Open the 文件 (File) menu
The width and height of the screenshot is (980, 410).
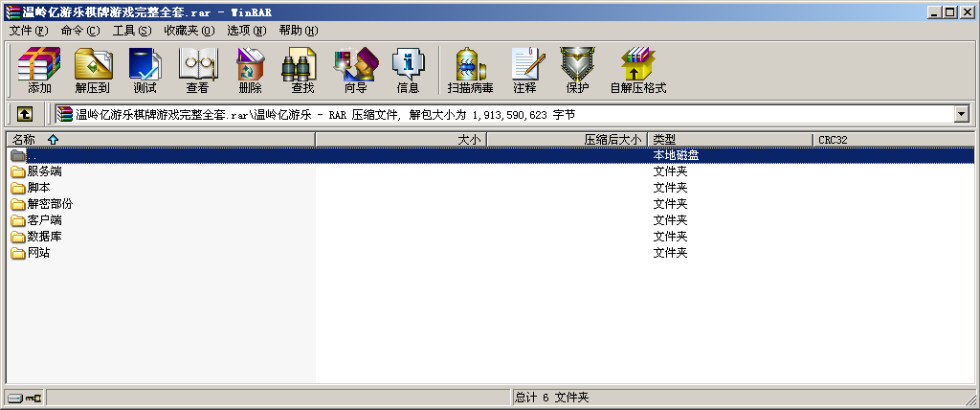[28, 31]
